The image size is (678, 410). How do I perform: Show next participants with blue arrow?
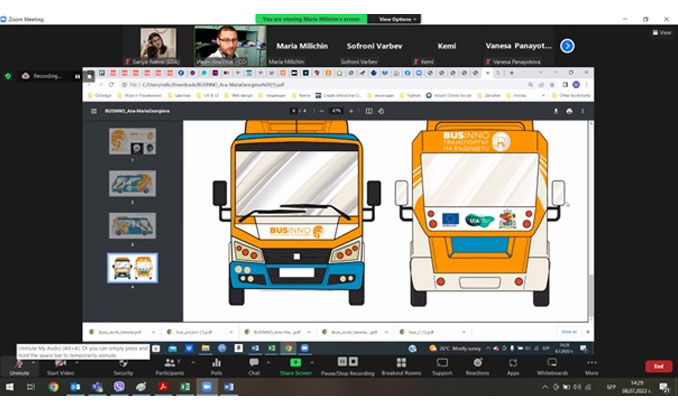(567, 46)
